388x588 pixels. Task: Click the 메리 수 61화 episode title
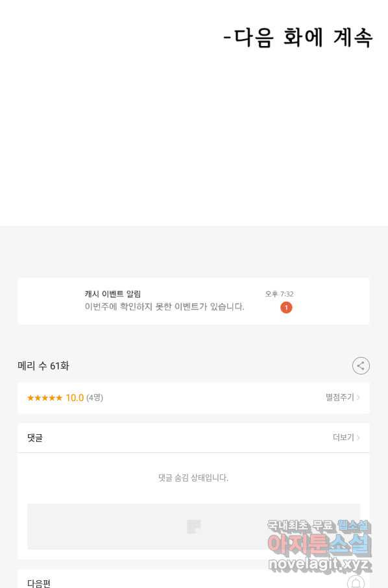pyautogui.click(x=43, y=365)
